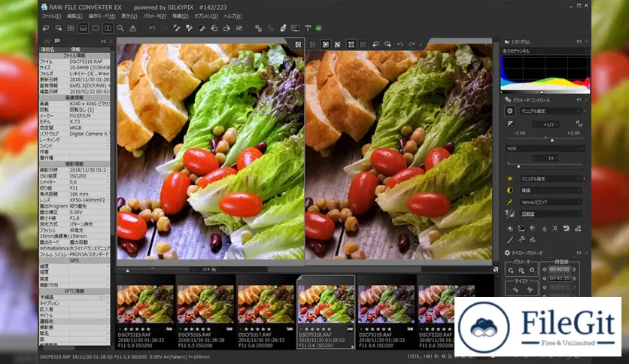Open the monitor display settings icon

(296, 28)
